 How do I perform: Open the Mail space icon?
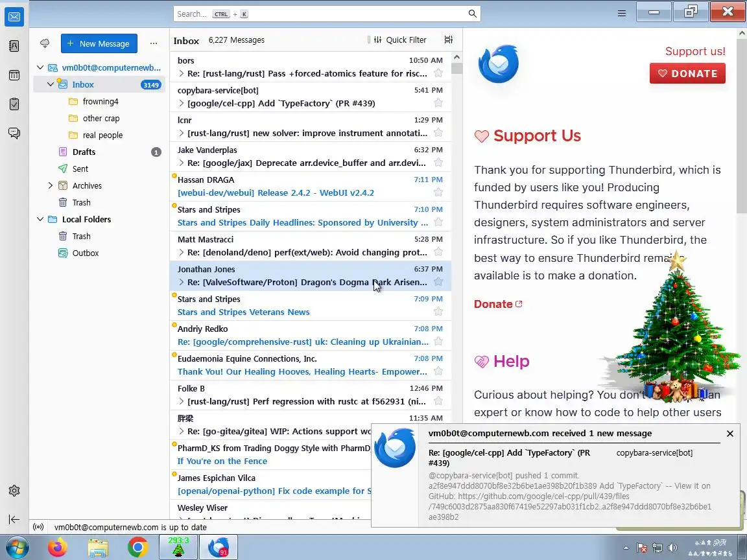(14, 17)
